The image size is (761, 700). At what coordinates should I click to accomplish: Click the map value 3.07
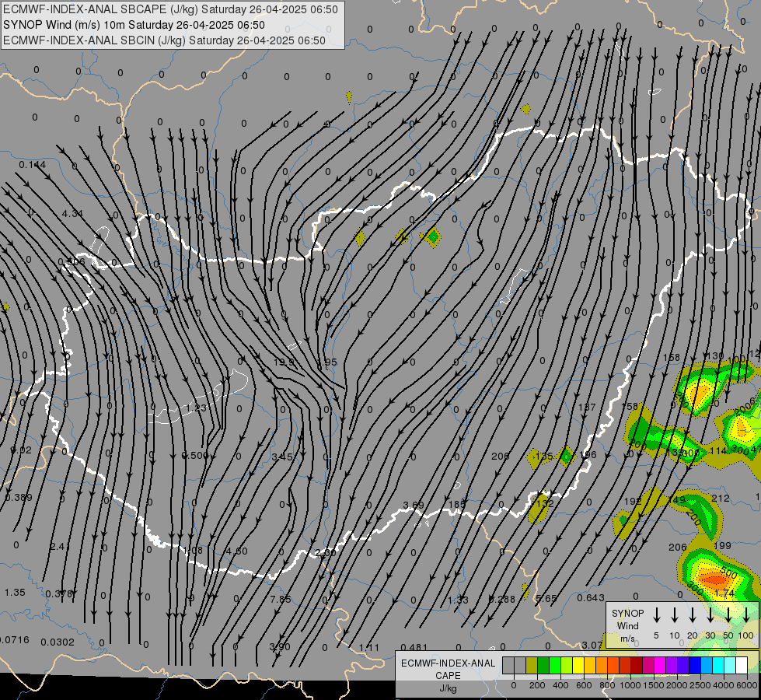pos(592,645)
